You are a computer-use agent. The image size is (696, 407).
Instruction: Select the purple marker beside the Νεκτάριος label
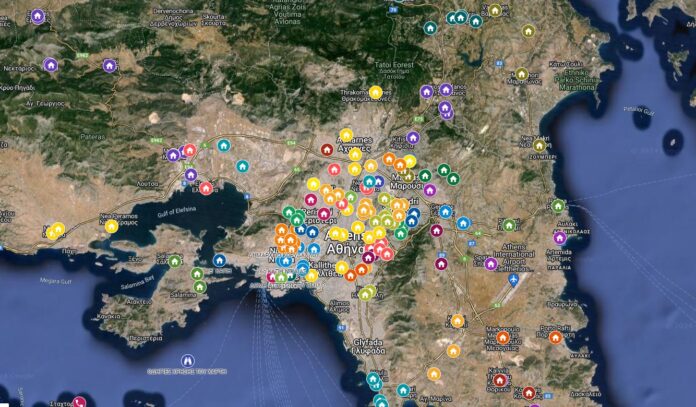(50, 65)
